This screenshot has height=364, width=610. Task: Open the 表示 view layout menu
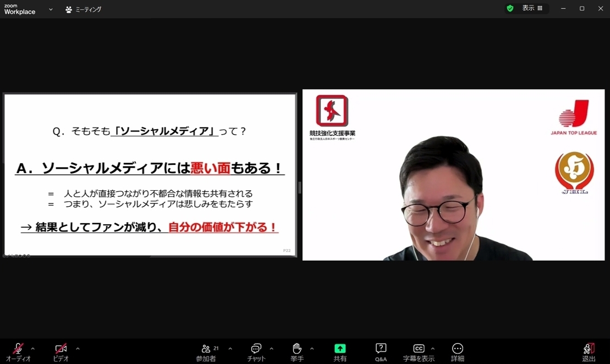[x=532, y=8]
